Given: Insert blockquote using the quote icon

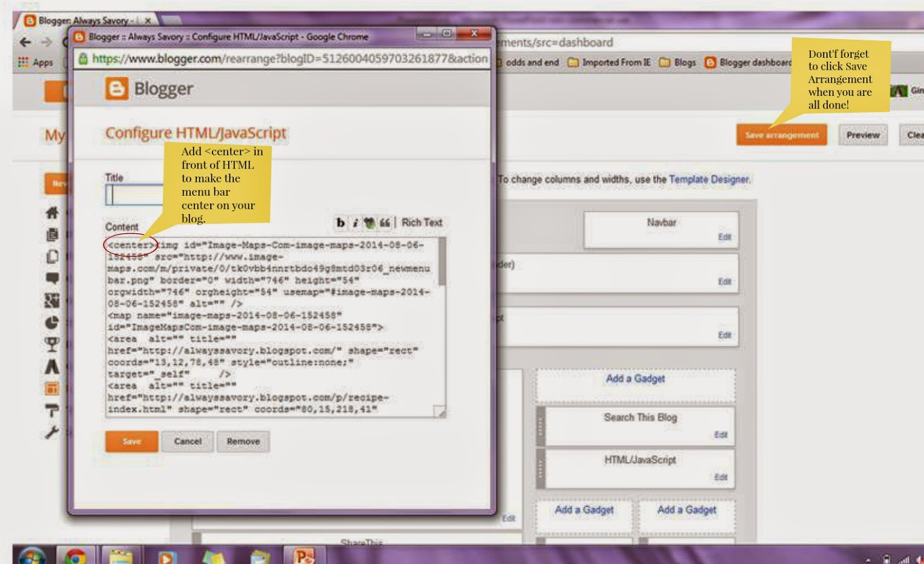Looking at the screenshot, I should tap(385, 223).
